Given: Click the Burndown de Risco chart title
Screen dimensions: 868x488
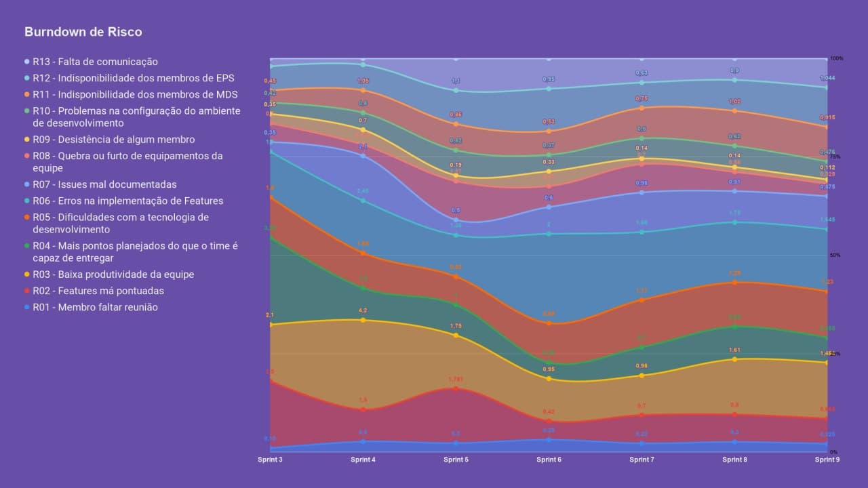Looking at the screenshot, I should click(83, 32).
